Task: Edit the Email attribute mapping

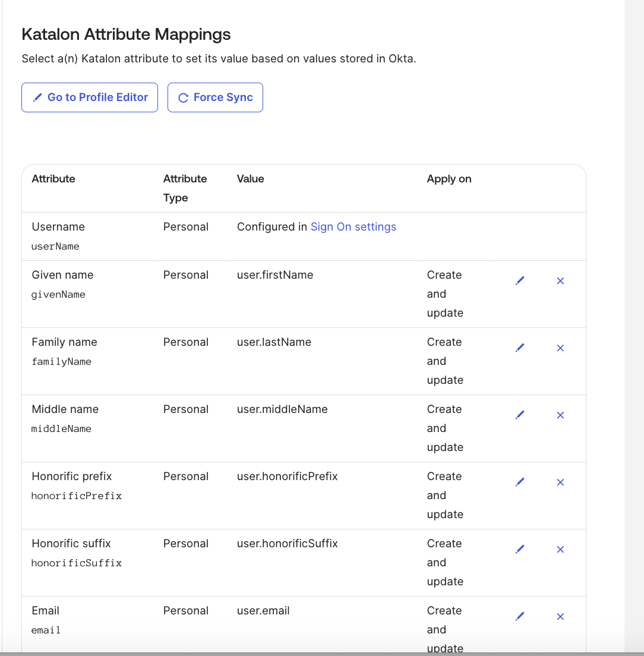Action: pyautogui.click(x=520, y=617)
